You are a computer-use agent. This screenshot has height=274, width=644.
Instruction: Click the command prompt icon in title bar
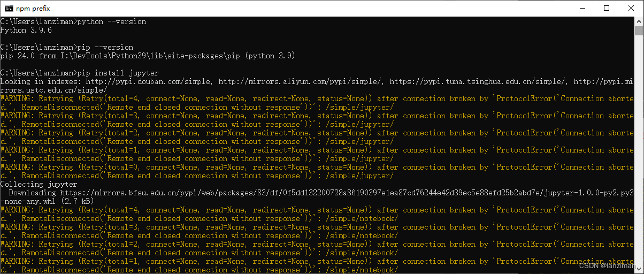(x=9, y=8)
